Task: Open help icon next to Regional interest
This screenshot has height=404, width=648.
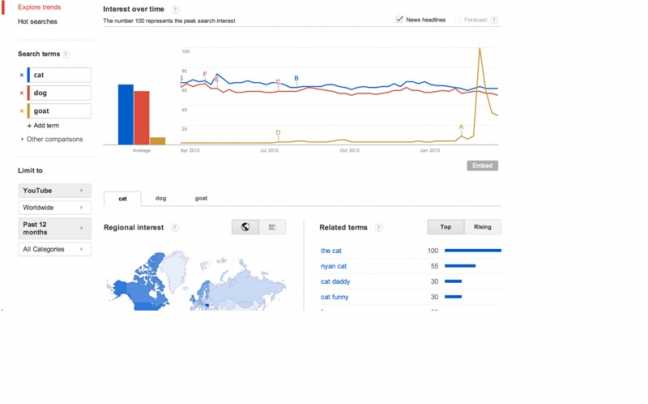Action: click(175, 228)
